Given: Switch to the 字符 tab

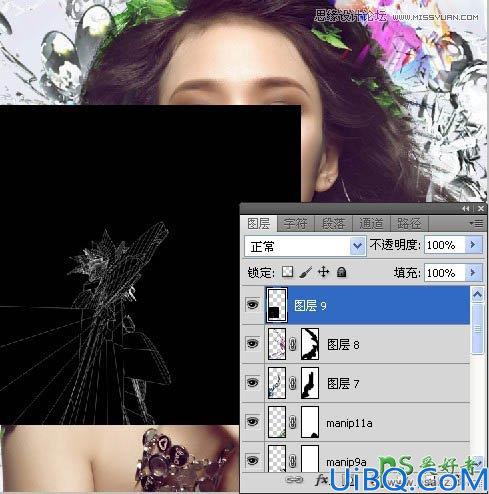Looking at the screenshot, I should [x=295, y=223].
